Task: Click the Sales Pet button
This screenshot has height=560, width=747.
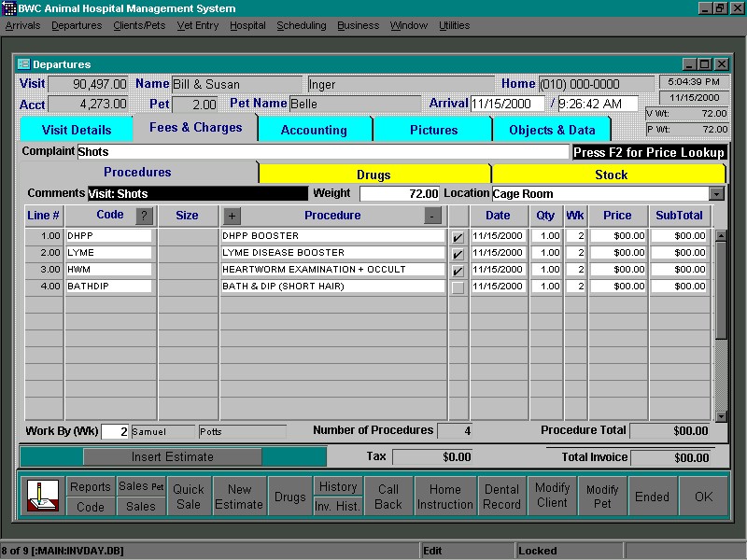Action: click(x=141, y=486)
